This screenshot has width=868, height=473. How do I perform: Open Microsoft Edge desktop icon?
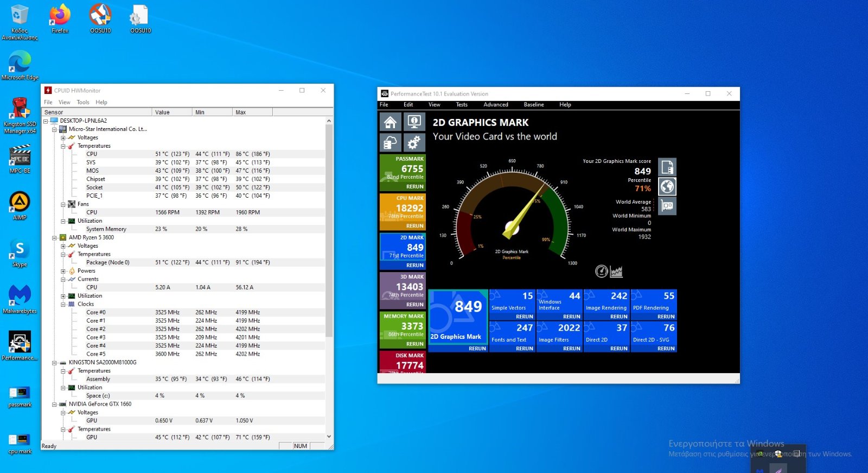20,66
